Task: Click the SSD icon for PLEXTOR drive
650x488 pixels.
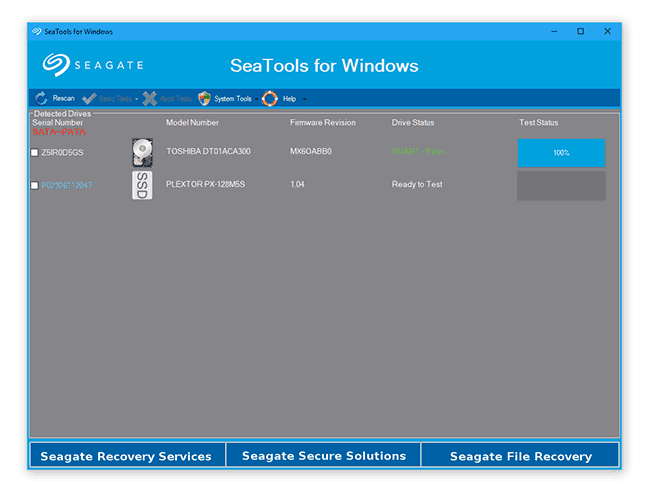Action: (142, 185)
